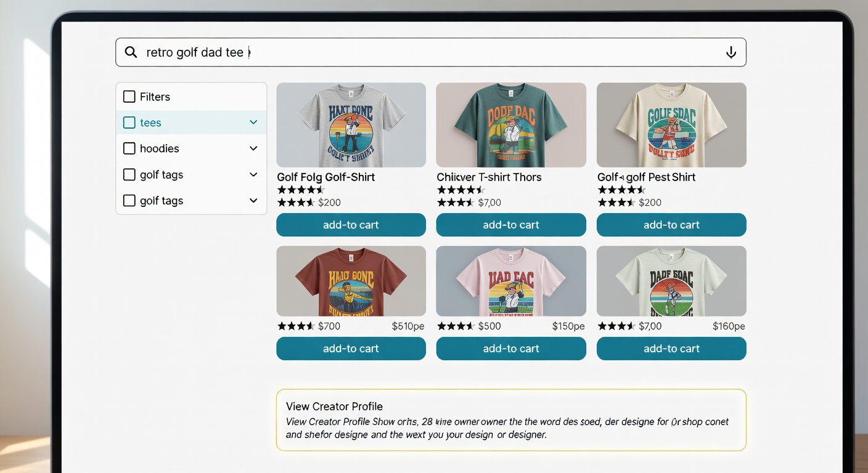
Task: Click the '$500' price text
Action: (x=489, y=326)
